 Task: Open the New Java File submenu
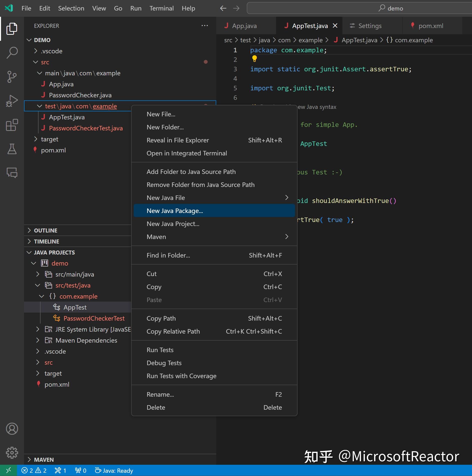click(x=214, y=198)
